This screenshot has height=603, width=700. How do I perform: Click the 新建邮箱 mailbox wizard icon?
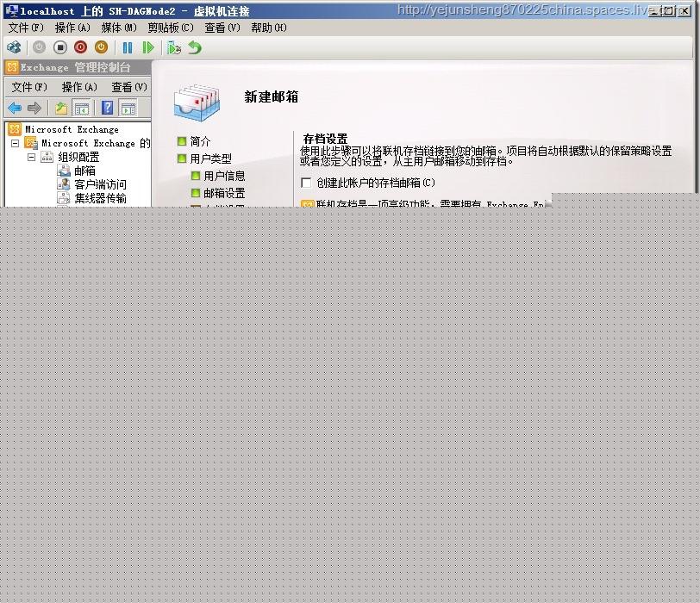tap(197, 103)
